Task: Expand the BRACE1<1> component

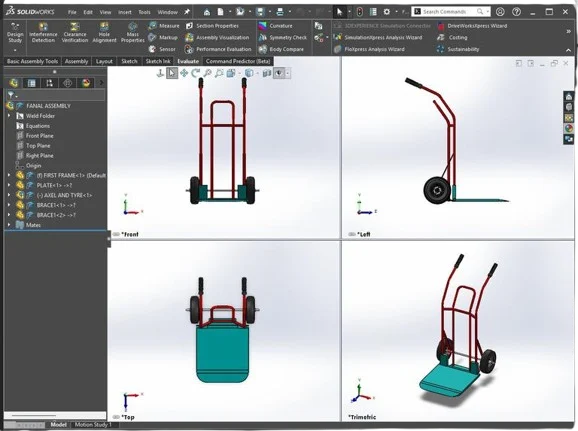Action: point(9,205)
